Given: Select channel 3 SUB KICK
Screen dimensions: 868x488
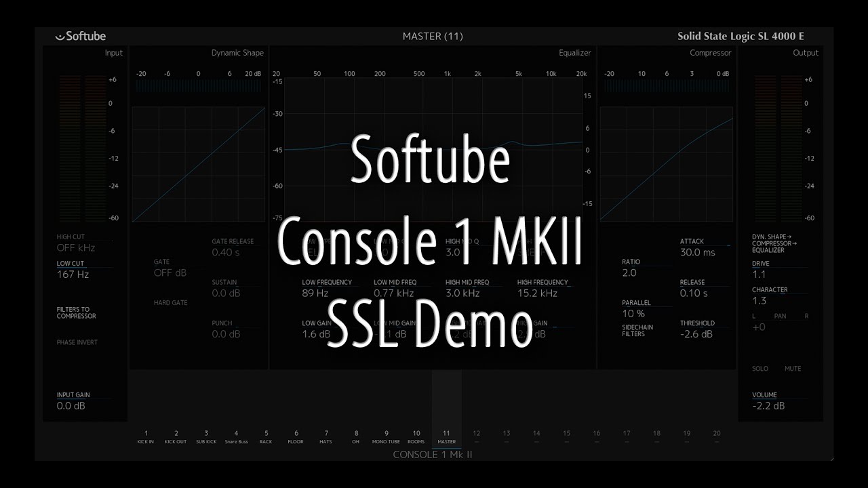Looking at the screenshot, I should tap(206, 437).
